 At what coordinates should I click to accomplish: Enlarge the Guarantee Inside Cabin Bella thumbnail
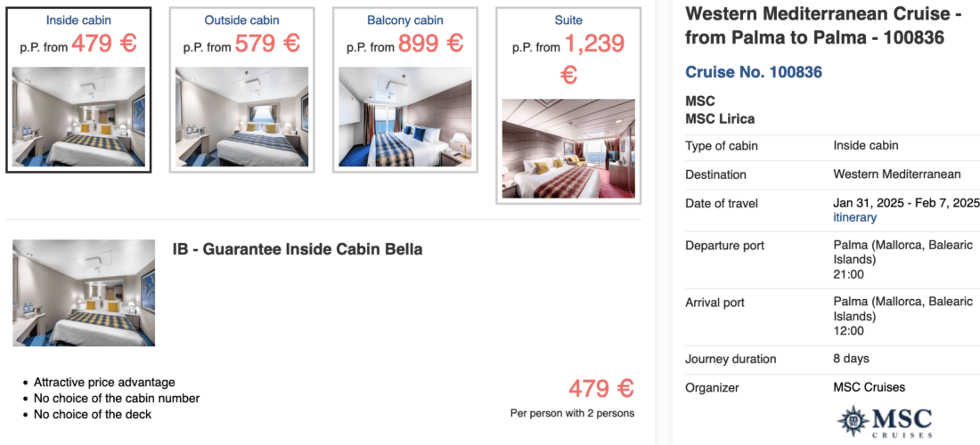click(84, 293)
